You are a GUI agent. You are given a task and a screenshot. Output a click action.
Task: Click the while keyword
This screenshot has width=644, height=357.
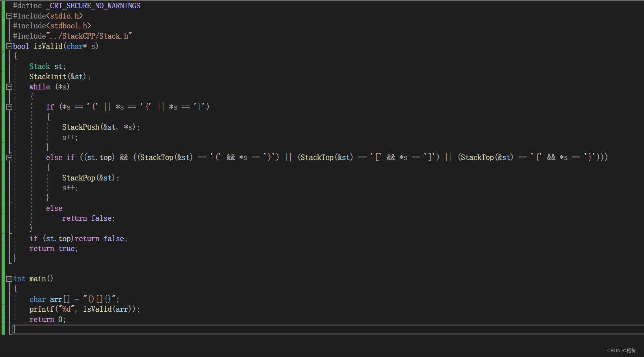pyautogui.click(x=40, y=87)
